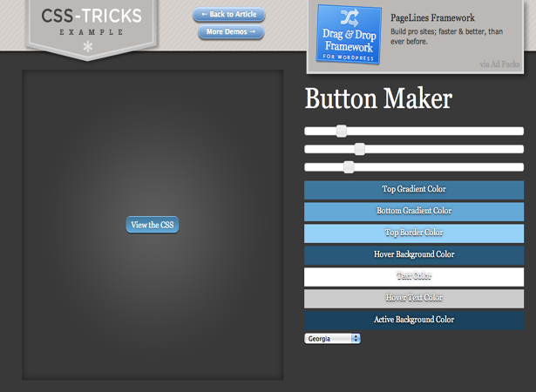The height and width of the screenshot is (392, 536).
Task: Open the Top Border Color swatch
Action: click(x=414, y=233)
